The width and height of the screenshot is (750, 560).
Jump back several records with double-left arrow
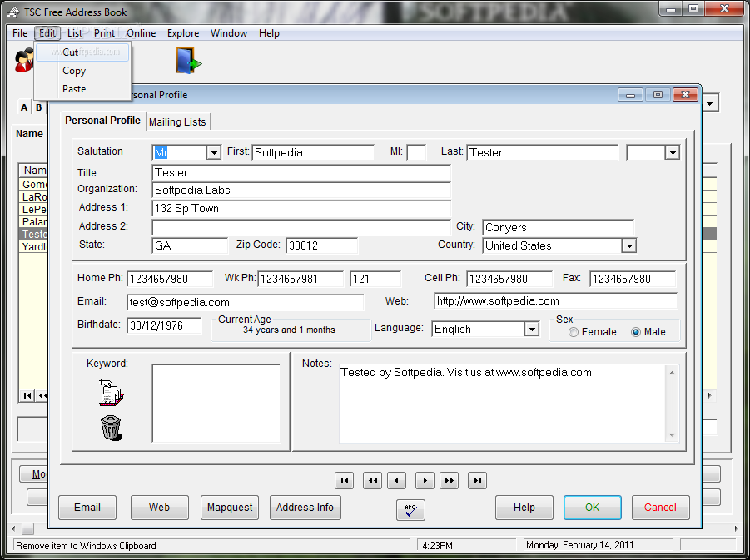[x=373, y=481]
